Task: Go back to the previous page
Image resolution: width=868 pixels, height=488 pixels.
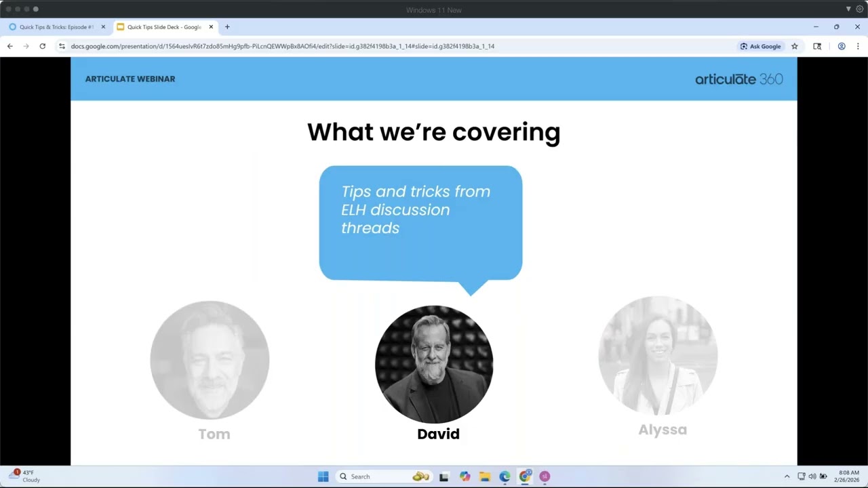Action: coord(9,46)
